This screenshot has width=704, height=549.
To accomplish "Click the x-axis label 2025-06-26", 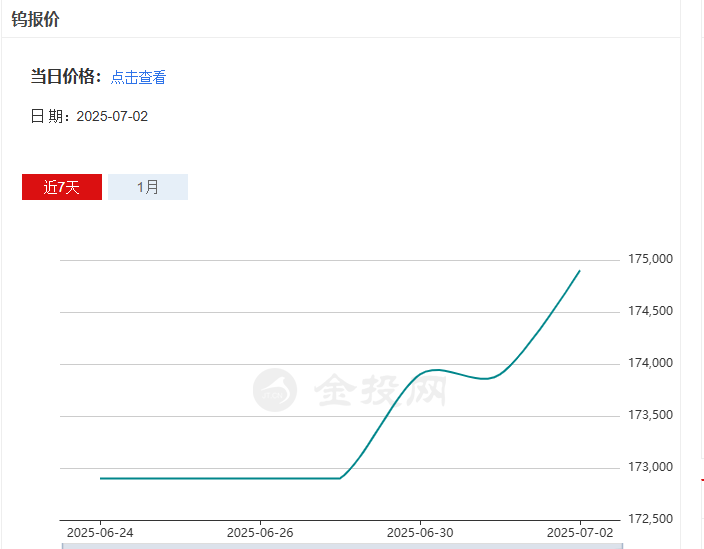I will (260, 533).
